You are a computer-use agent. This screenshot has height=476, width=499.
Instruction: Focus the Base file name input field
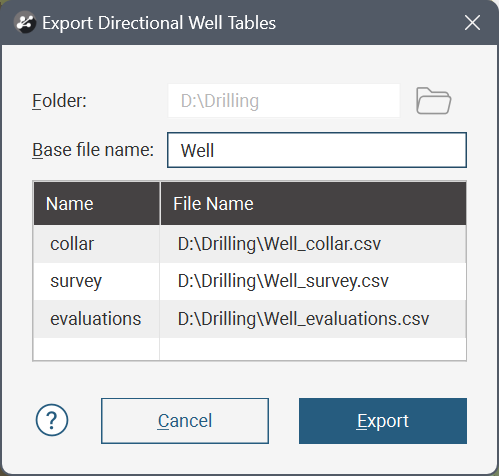coord(317,150)
